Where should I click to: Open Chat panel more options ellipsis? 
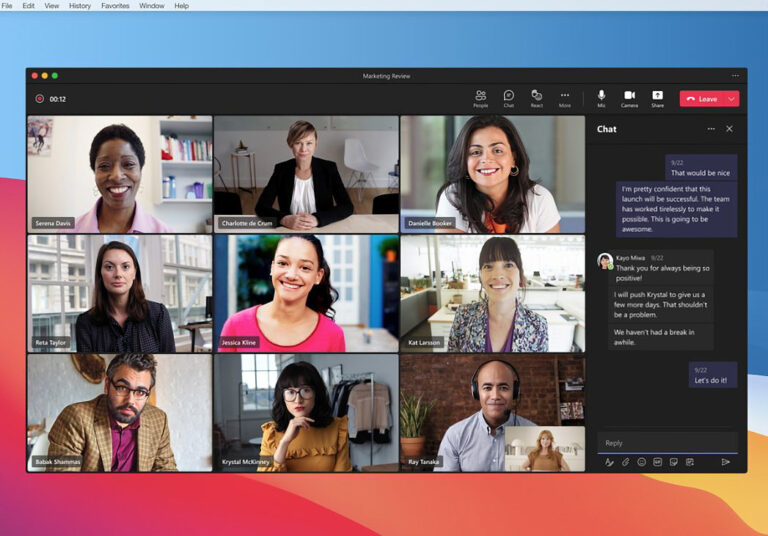coord(711,129)
